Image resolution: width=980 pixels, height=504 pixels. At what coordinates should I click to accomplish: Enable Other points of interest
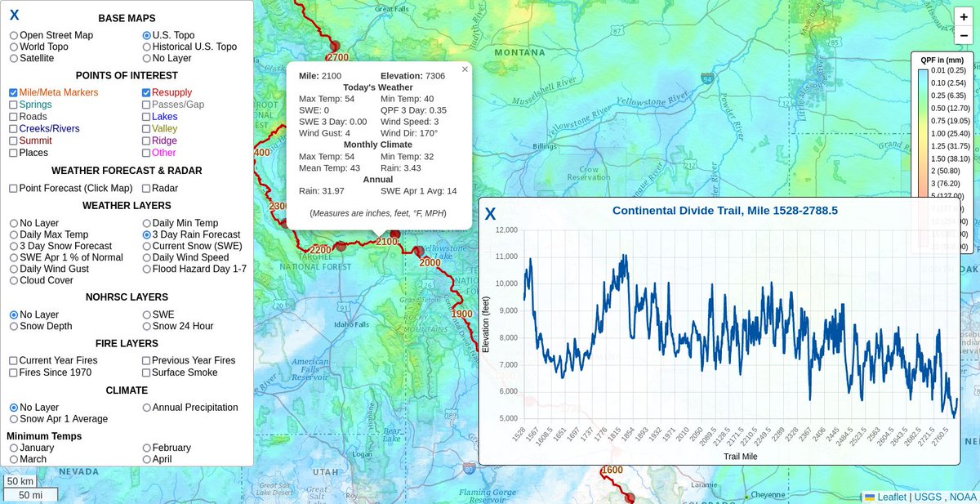(146, 152)
